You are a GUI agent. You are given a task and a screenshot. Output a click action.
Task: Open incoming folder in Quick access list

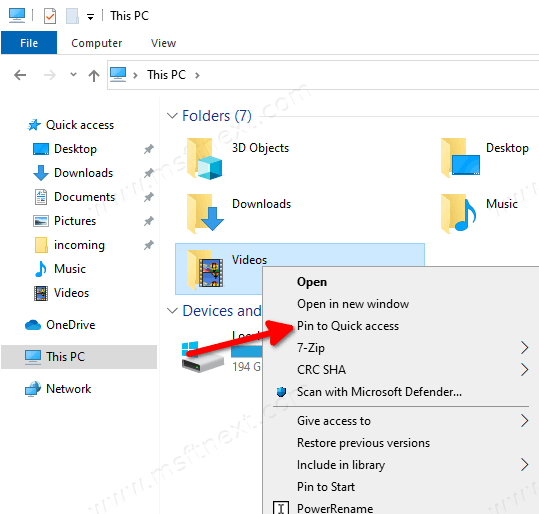coord(79,245)
